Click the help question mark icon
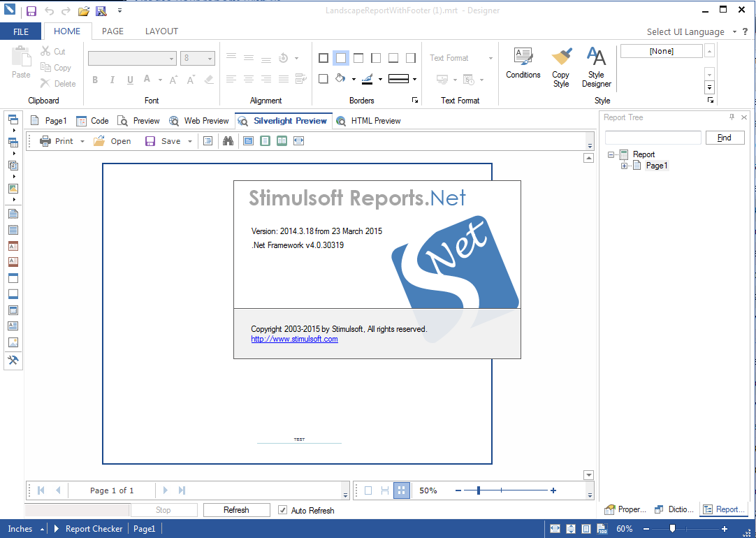This screenshot has height=538, width=756. coord(746,31)
